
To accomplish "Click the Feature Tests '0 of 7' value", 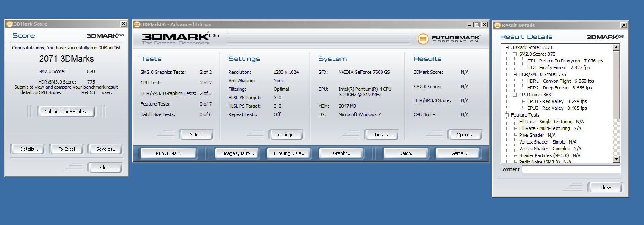I will [206, 104].
